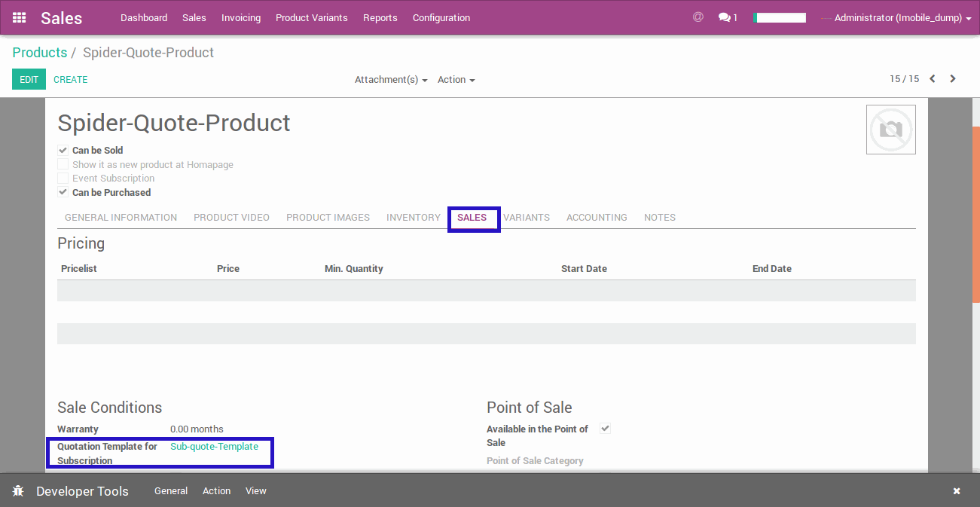Click the @ mentions icon

[698, 17]
